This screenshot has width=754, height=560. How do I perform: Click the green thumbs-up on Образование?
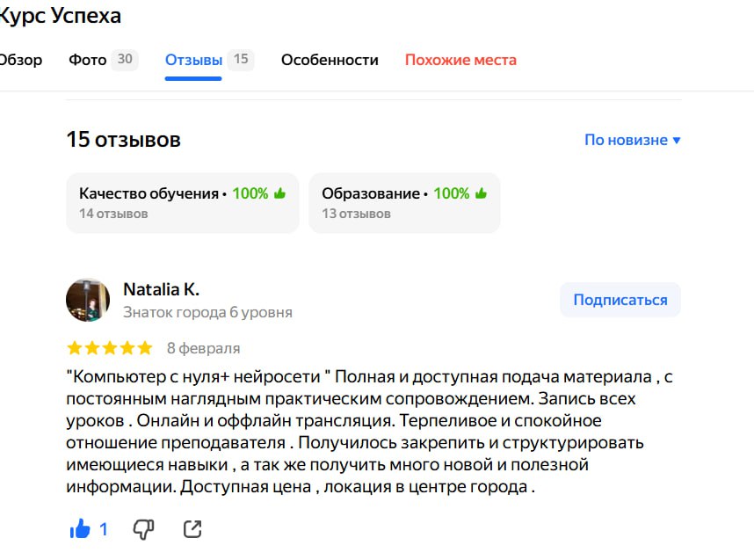[480, 193]
